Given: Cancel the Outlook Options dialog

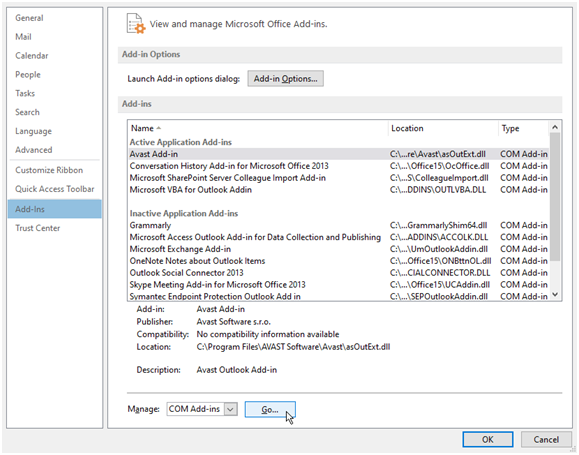Looking at the screenshot, I should (x=546, y=439).
